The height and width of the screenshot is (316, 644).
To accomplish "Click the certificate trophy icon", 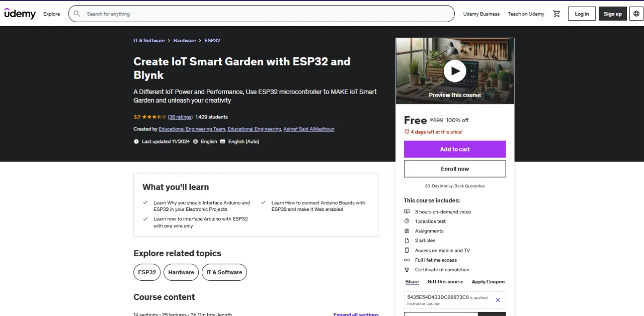I will (x=407, y=270).
